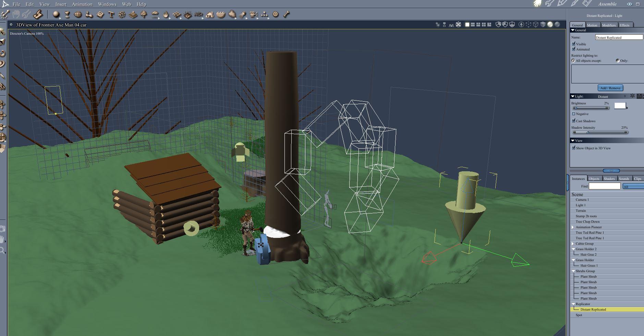Insert hair grass object tool
Viewport: 644px width, 336px height.
187,14
